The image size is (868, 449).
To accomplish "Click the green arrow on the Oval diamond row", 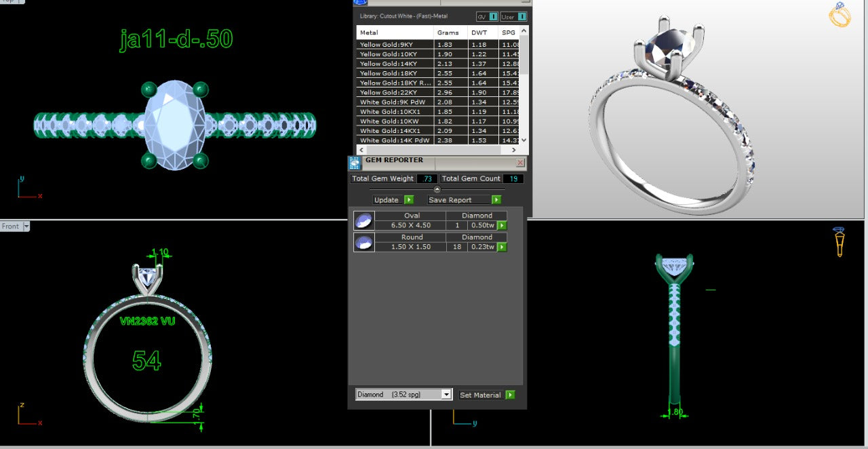I will pos(502,226).
